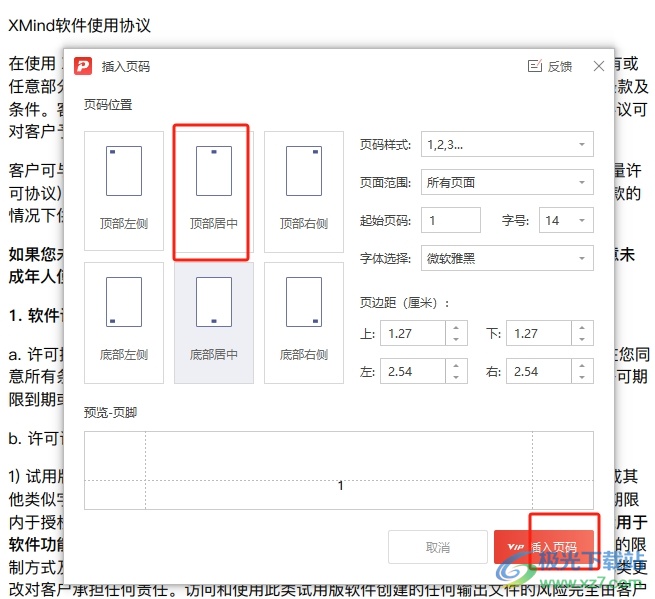Pick the 底部右侧 page number position
This screenshot has width=655, height=599.
[x=304, y=322]
